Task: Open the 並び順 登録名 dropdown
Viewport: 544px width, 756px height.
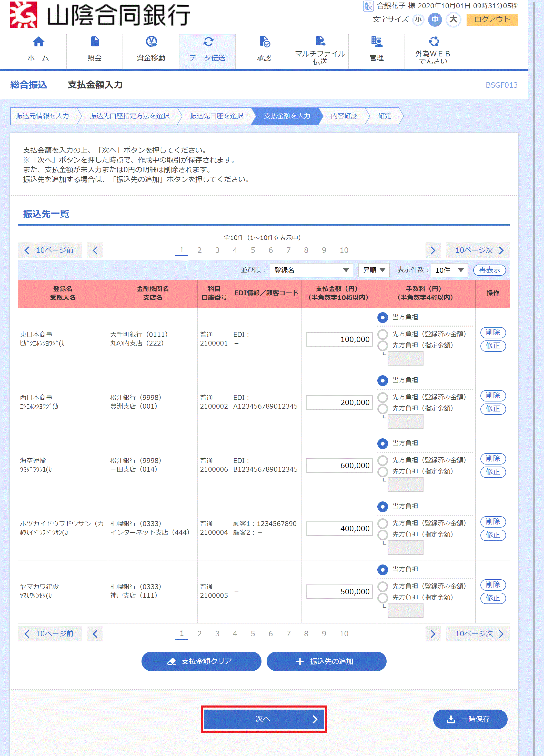Action: point(311,270)
